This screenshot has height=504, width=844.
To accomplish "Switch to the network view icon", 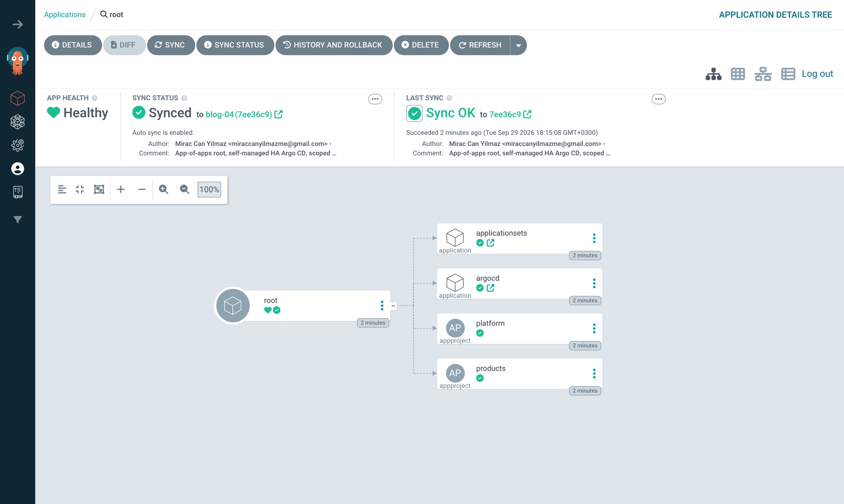I will 763,74.
